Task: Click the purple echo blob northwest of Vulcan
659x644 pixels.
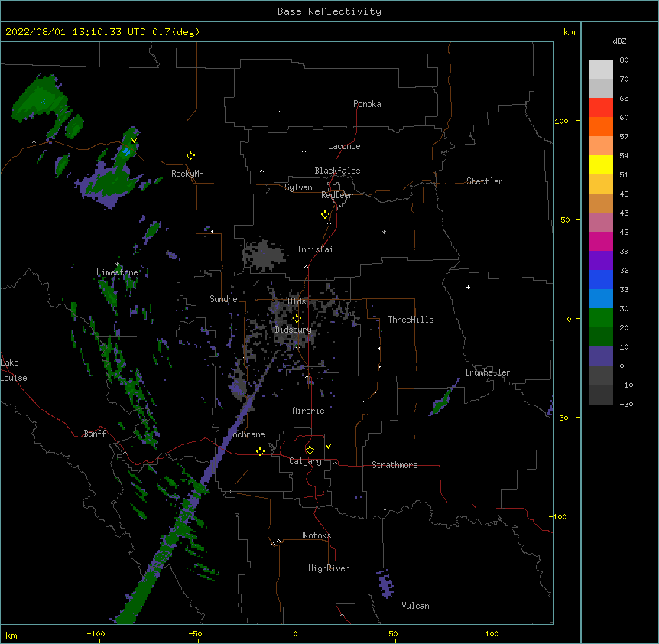Action: (x=385, y=584)
